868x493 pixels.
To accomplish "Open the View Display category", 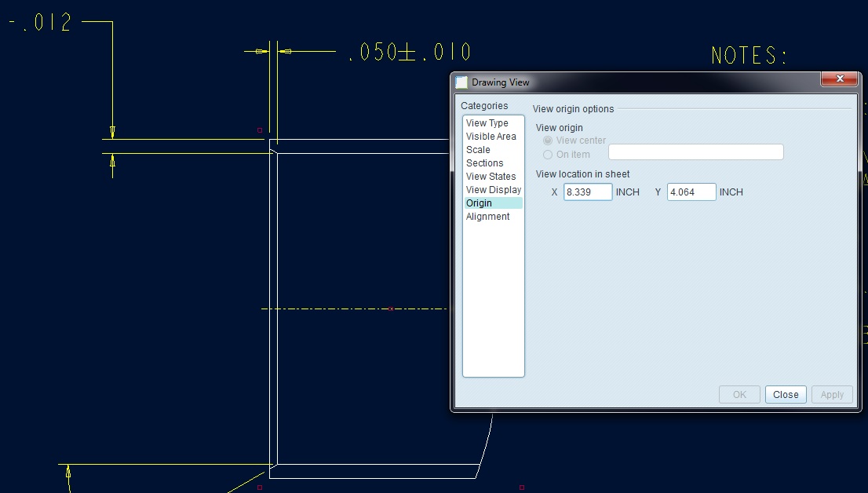I will pos(492,189).
